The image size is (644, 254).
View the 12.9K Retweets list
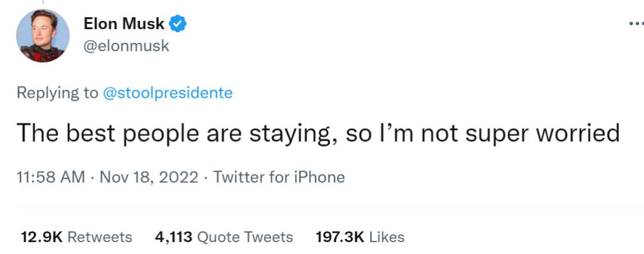[76, 237]
